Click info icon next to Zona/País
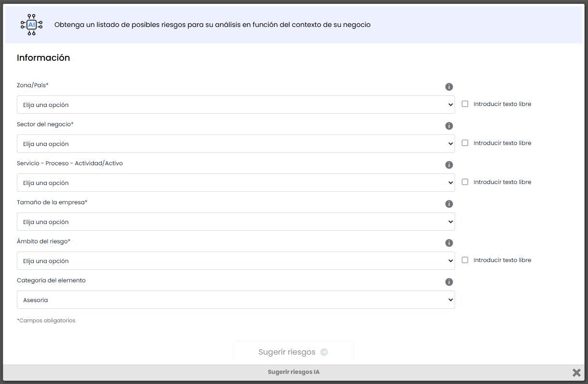The image size is (588, 384). 449,87
